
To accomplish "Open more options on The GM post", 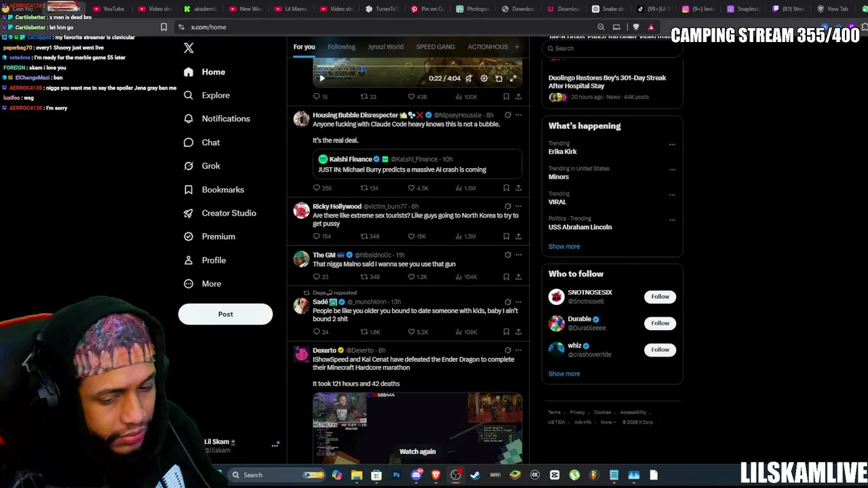I will coord(518,255).
